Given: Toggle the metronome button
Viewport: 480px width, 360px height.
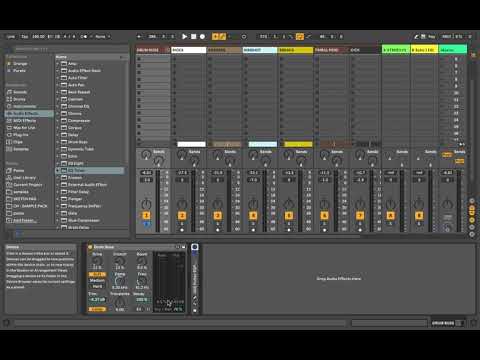Looking at the screenshot, I should click(84, 36).
